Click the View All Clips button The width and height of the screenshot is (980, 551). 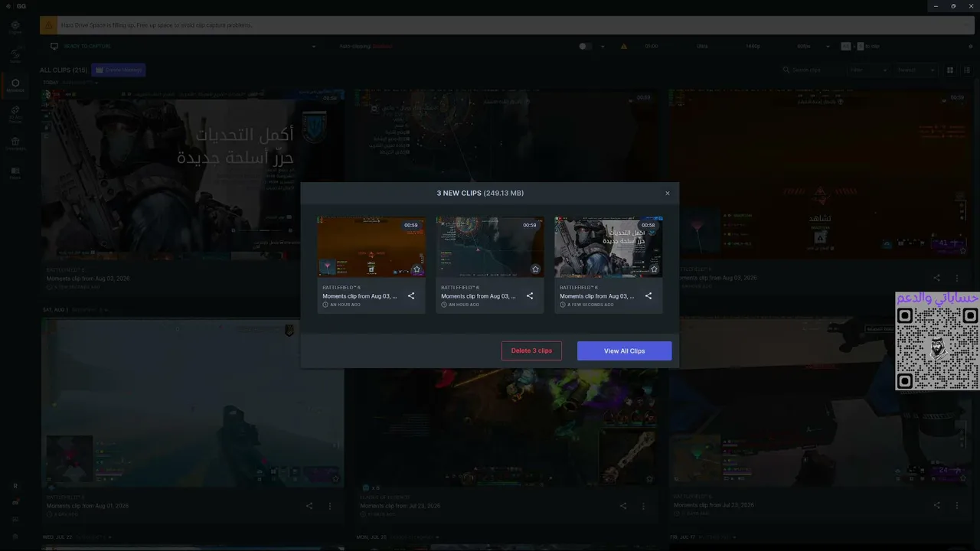tap(624, 350)
